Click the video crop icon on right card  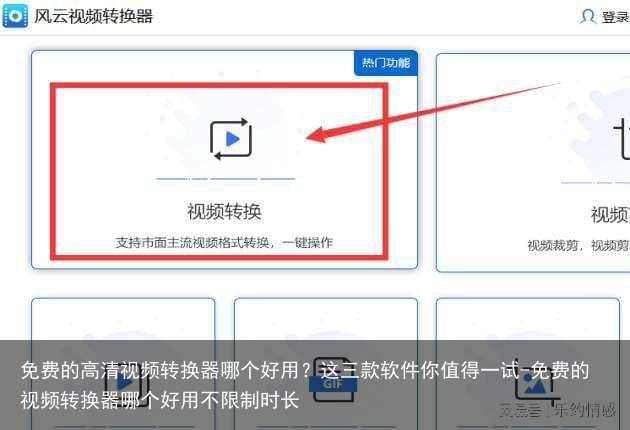(620, 140)
